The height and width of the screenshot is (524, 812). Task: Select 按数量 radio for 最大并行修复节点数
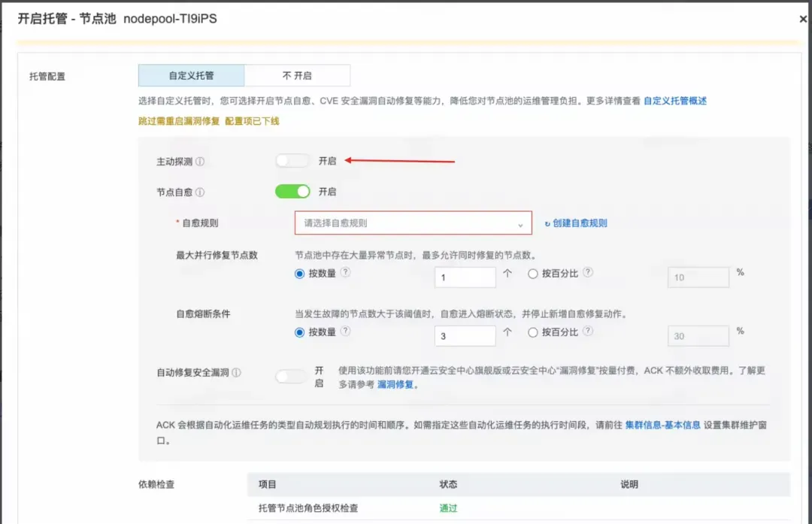[299, 274]
